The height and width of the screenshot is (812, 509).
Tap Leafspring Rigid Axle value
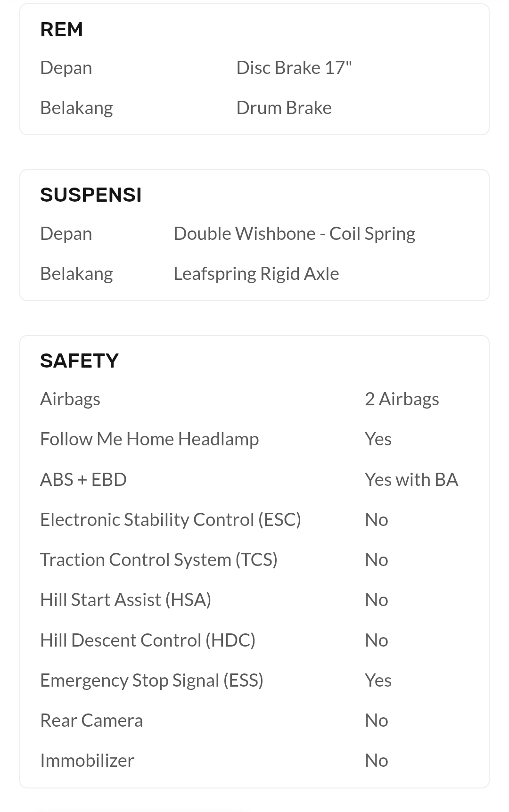(x=256, y=274)
